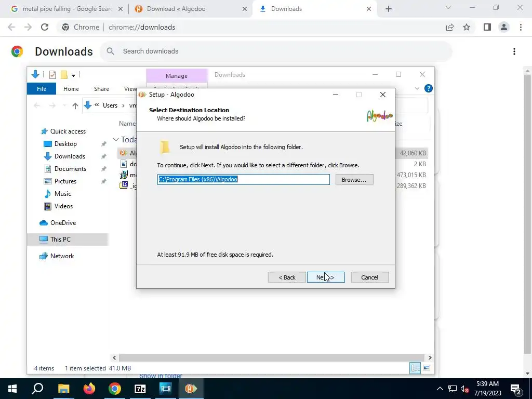
Task: Switch Explorer to details view icon
Action: click(x=415, y=368)
